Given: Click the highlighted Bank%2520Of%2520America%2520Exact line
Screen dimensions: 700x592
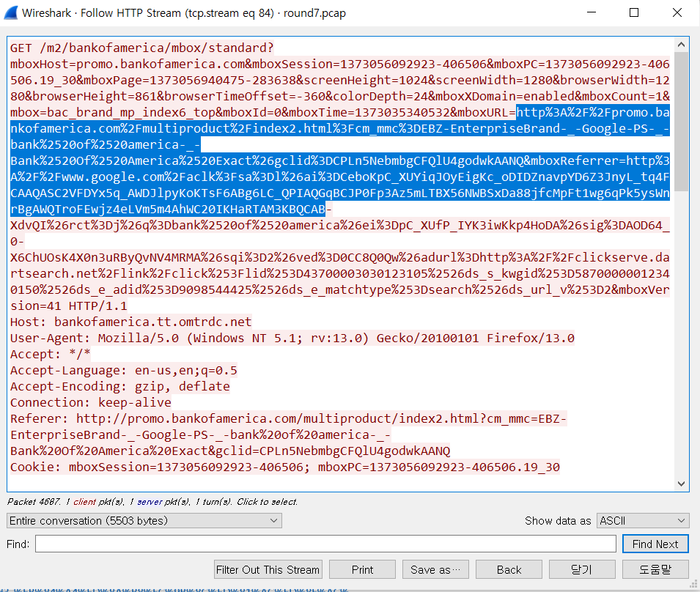Looking at the screenshot, I should click(x=339, y=160).
